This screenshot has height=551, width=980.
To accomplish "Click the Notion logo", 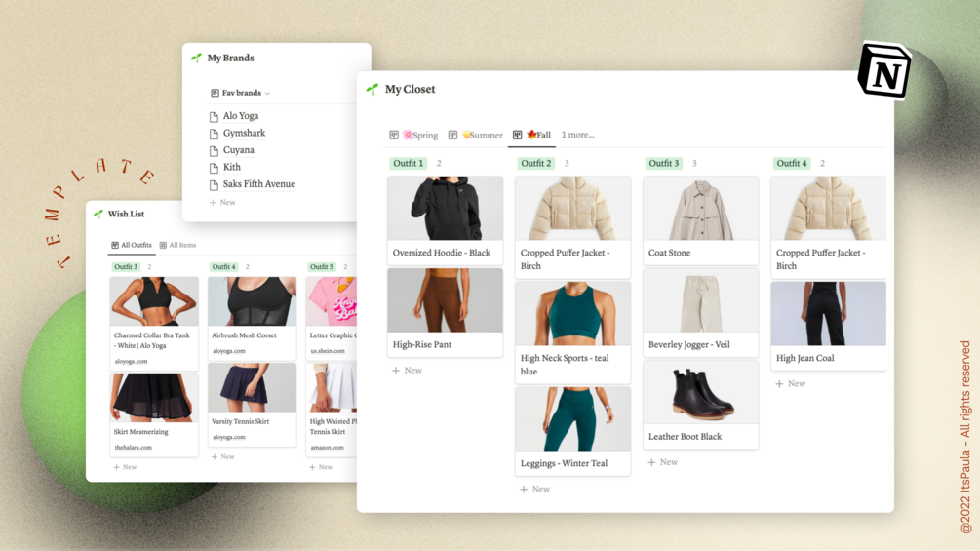I will (x=883, y=70).
